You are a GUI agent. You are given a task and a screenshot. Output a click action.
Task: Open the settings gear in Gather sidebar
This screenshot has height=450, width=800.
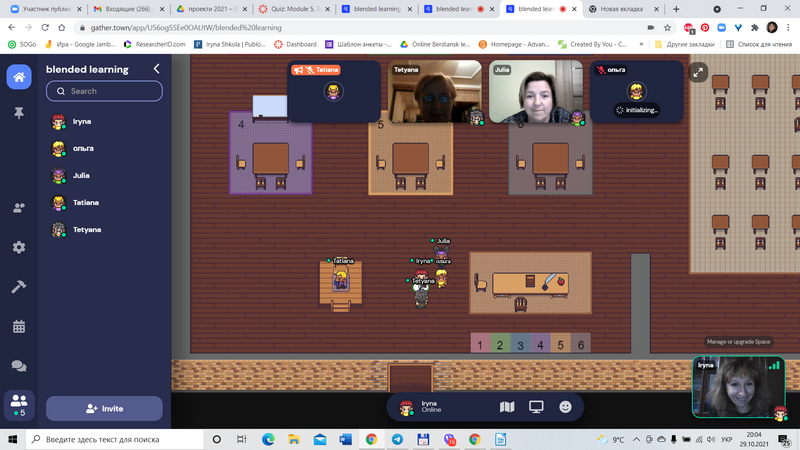tap(19, 247)
